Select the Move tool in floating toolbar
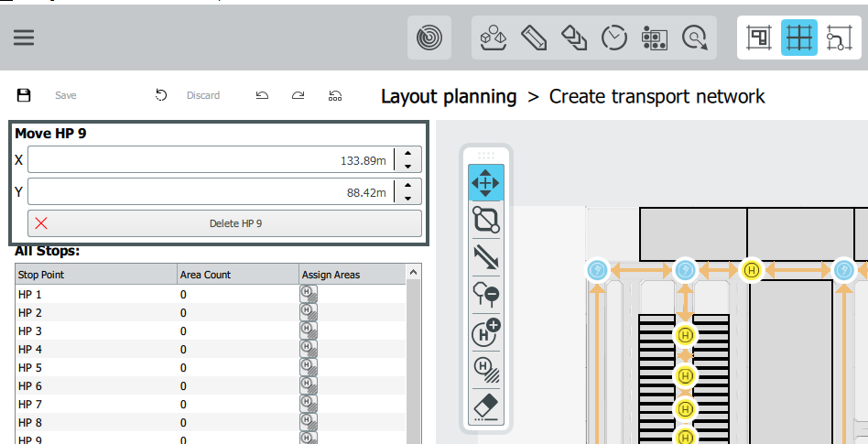The height and width of the screenshot is (444, 868). pyautogui.click(x=486, y=182)
